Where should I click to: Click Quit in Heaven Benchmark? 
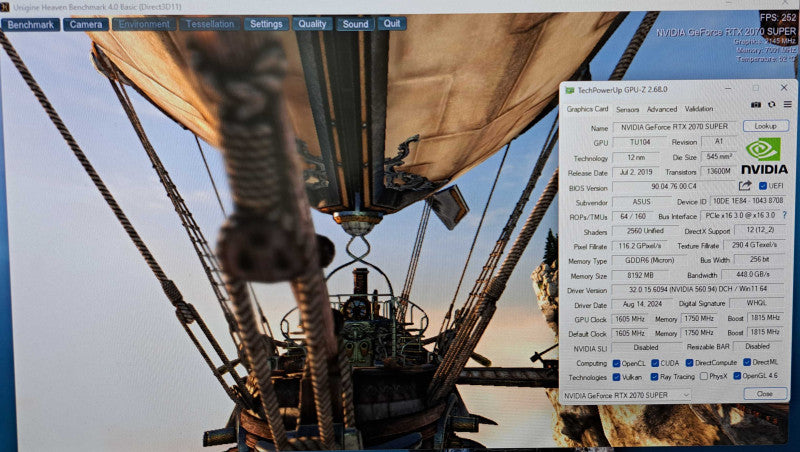pyautogui.click(x=392, y=23)
